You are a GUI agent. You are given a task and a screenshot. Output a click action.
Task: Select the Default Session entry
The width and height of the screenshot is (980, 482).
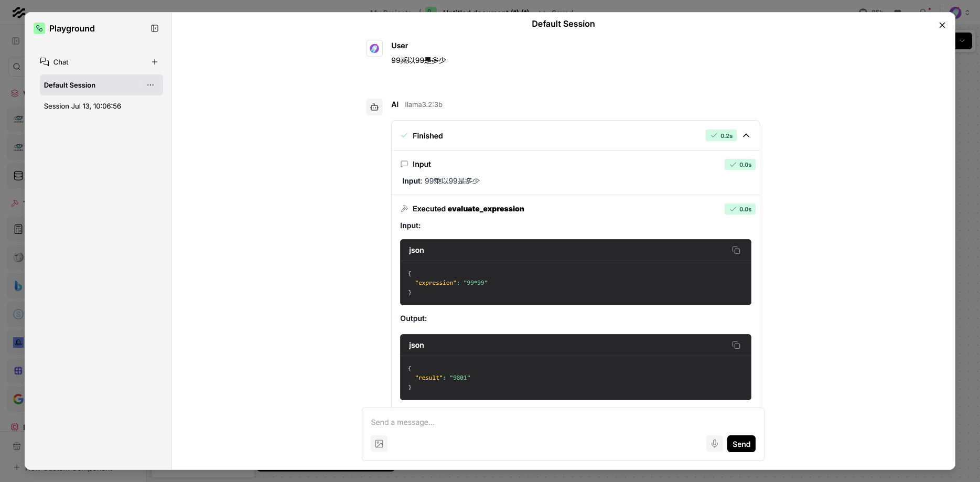tap(101, 85)
